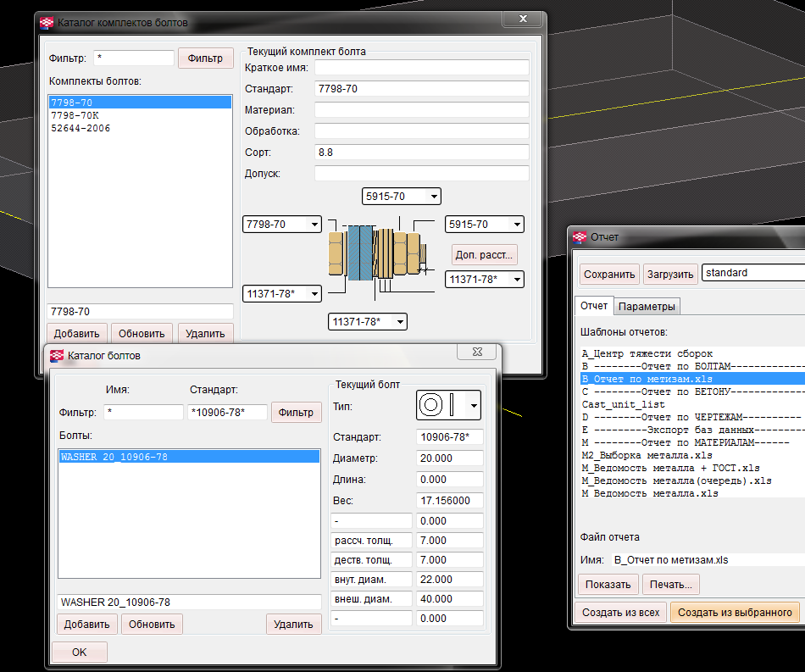
Task: Click the Сохранить button in report window
Action: 608,274
